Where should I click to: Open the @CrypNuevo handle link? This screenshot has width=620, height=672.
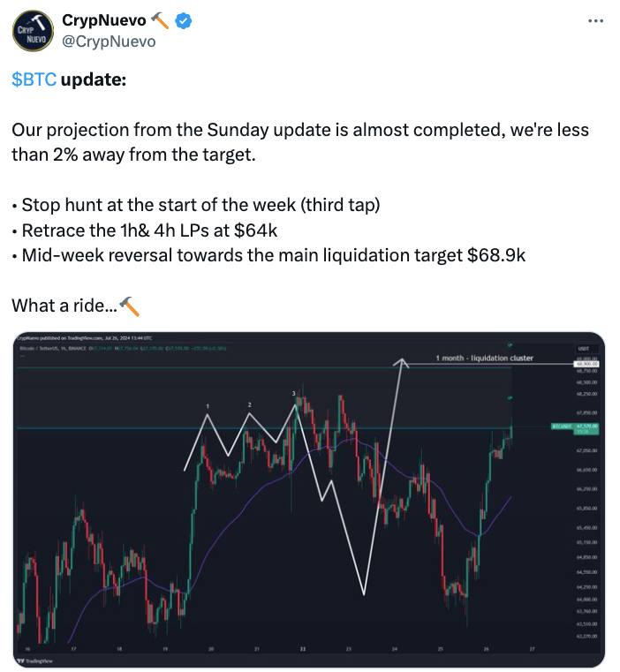(x=109, y=42)
